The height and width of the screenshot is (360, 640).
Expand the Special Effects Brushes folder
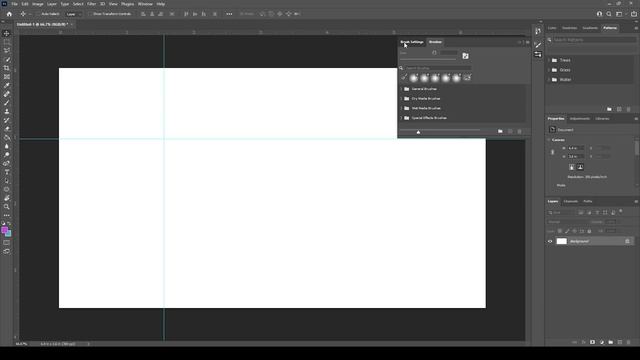[x=402, y=118]
